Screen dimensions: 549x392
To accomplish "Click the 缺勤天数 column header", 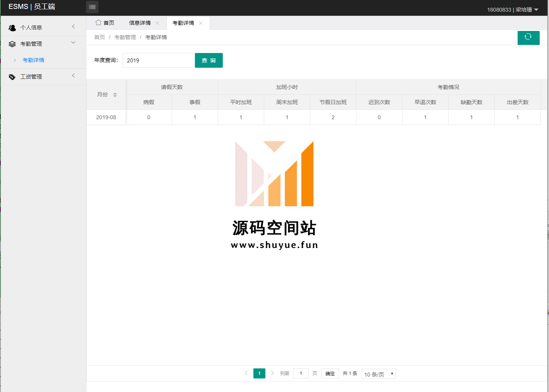I will point(472,103).
